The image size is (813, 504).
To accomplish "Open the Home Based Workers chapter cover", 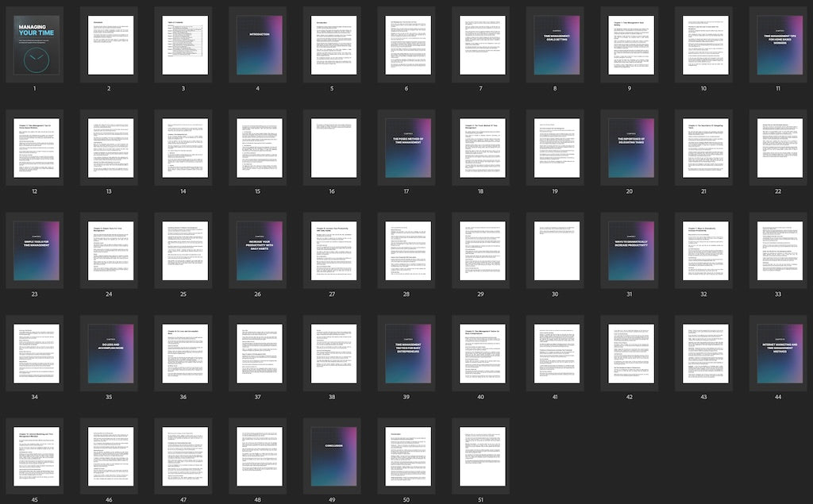I will pyautogui.click(x=779, y=46).
